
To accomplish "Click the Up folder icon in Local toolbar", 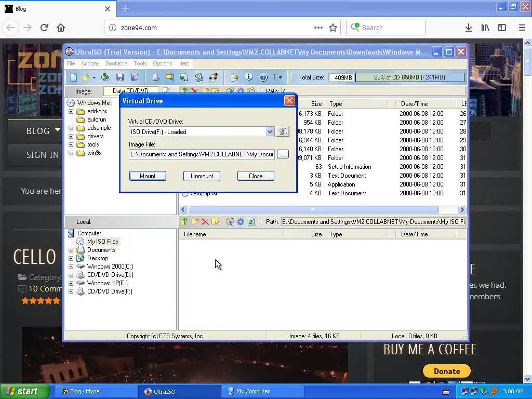I will click(184, 221).
